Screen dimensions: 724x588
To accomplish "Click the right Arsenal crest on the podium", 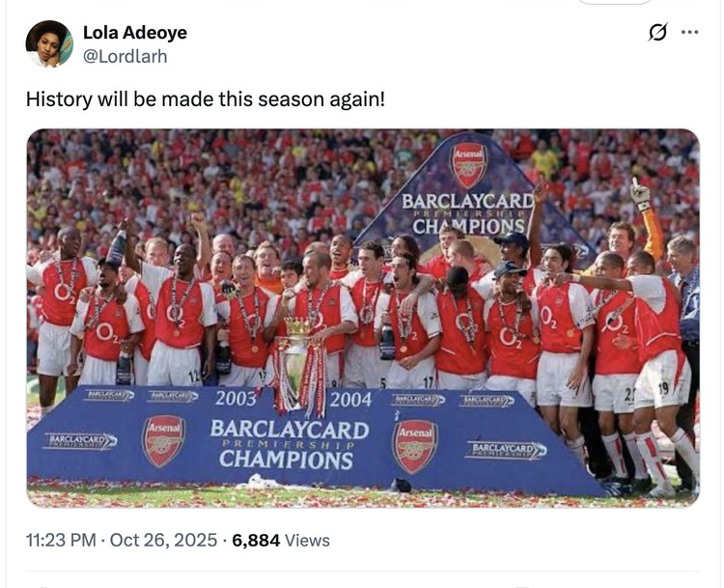I will [414, 445].
